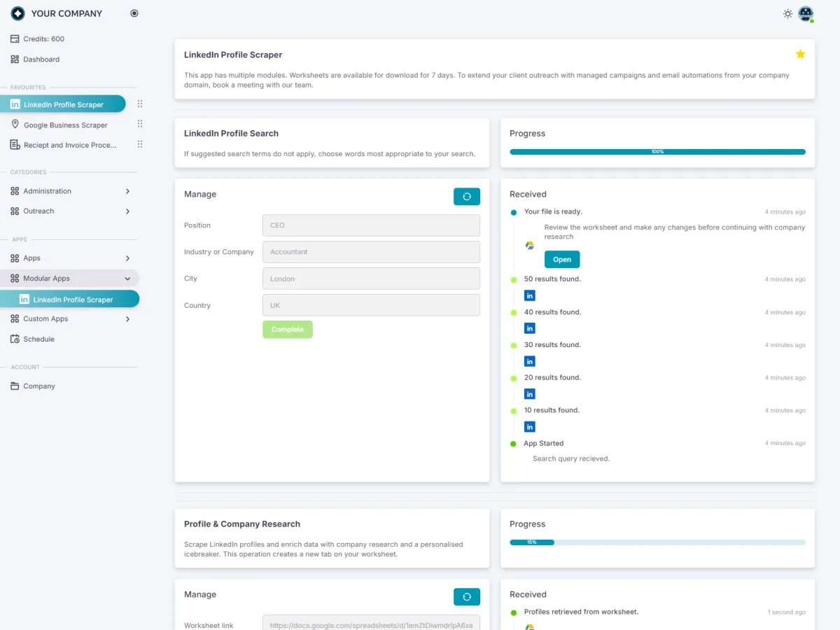Toggle the sidebar pin radio icon

[x=134, y=13]
